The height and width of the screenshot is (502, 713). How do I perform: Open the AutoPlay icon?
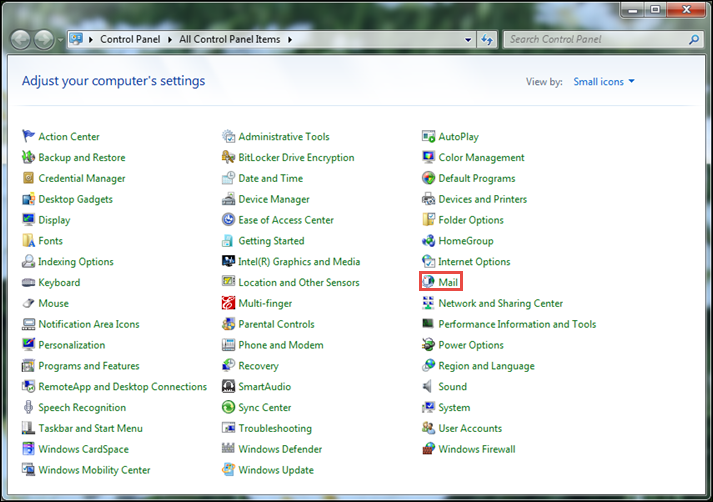click(428, 136)
